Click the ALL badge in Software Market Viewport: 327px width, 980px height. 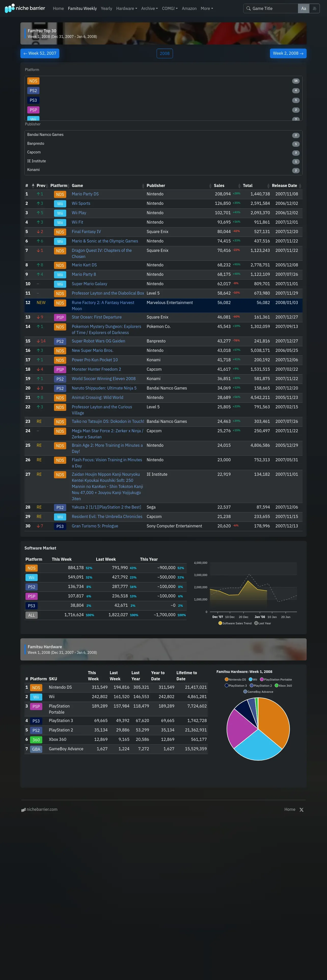31,615
